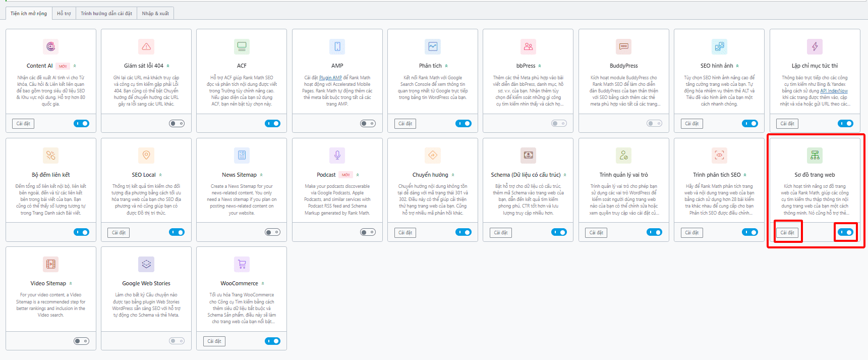Click the Trình phân tích SEO scan icon
This screenshot has width=868, height=360.
point(719,155)
